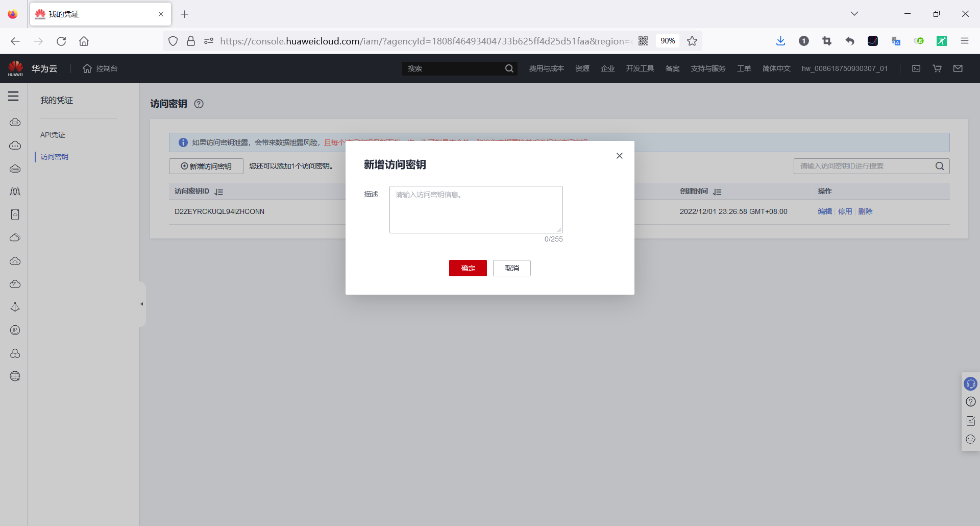Click the IP circle icon in the sidebar
The height and width of the screenshot is (526, 980).
(15, 330)
